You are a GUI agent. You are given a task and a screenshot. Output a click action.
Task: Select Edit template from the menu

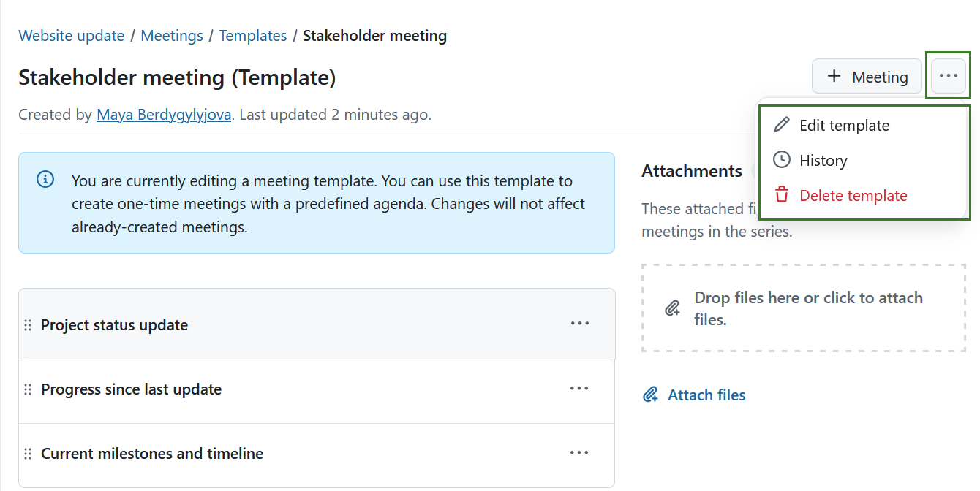tap(845, 125)
